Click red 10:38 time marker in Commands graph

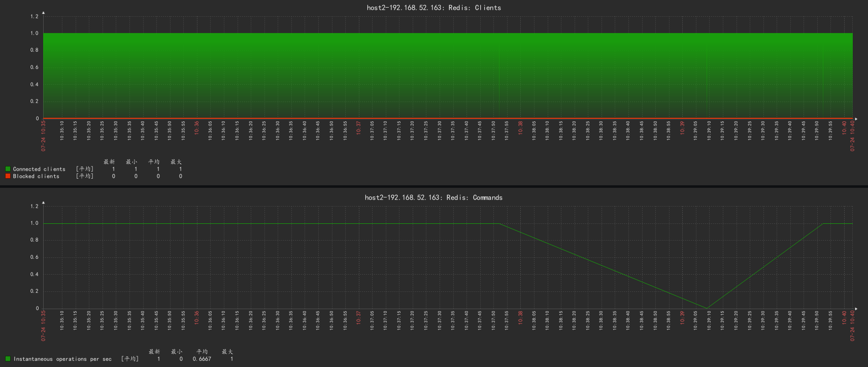(x=521, y=317)
